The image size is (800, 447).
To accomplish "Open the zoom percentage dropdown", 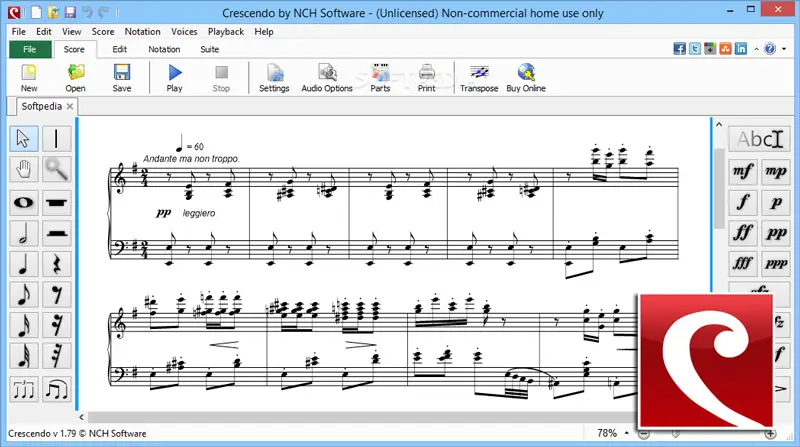I will click(x=625, y=434).
